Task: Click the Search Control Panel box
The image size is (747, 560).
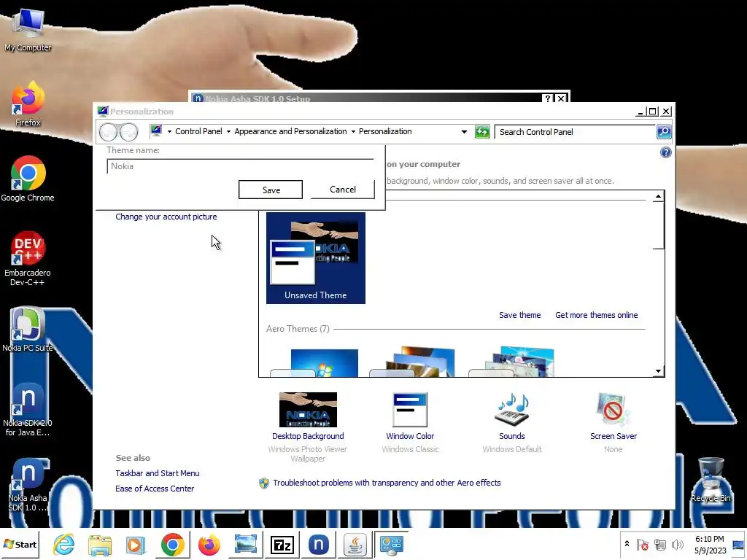Action: [x=576, y=132]
